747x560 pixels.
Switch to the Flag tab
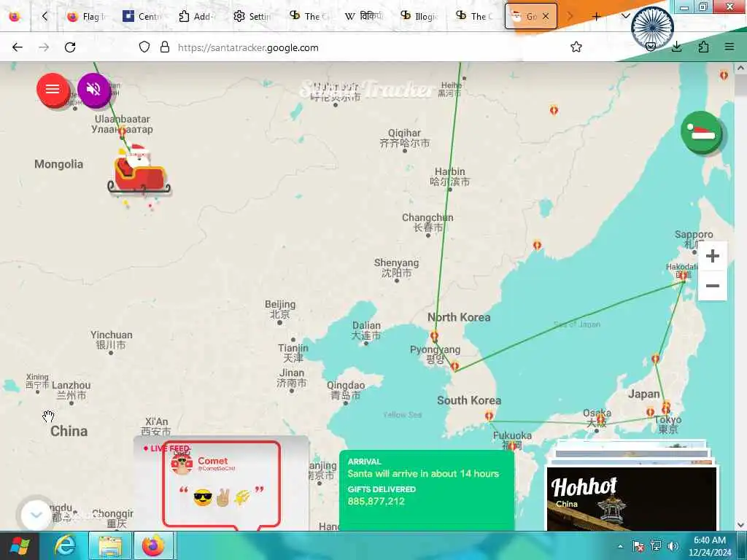click(x=86, y=17)
